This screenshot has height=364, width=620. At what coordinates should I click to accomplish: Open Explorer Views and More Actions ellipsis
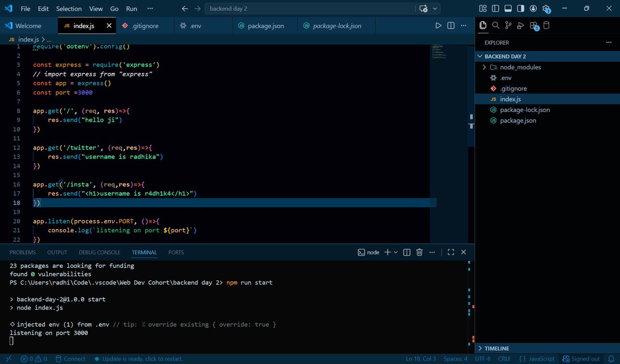(609, 43)
